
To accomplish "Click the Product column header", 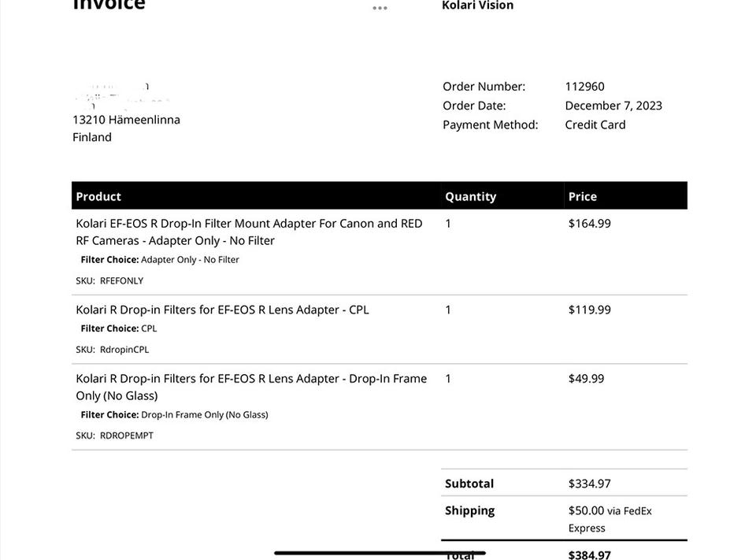I will point(98,196).
